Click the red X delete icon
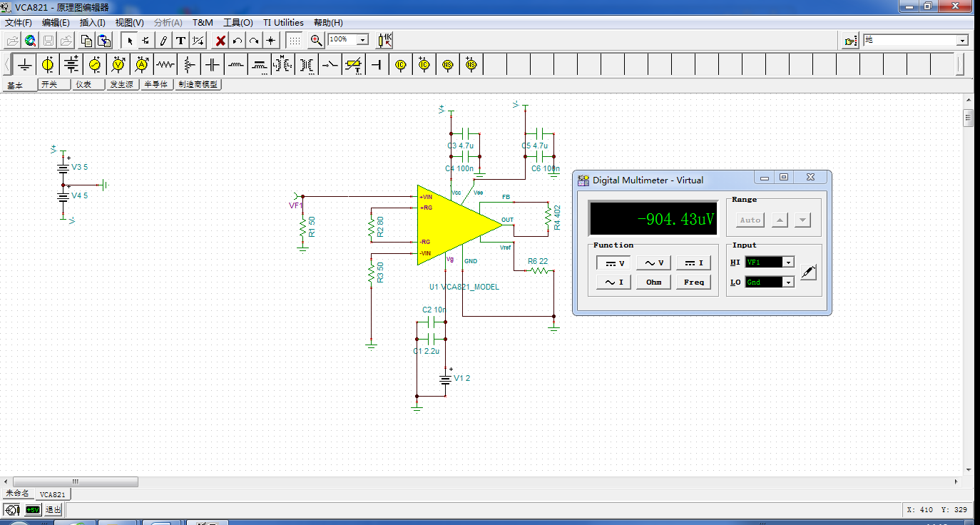Screen dimensions: 980x525 pyautogui.click(x=220, y=41)
